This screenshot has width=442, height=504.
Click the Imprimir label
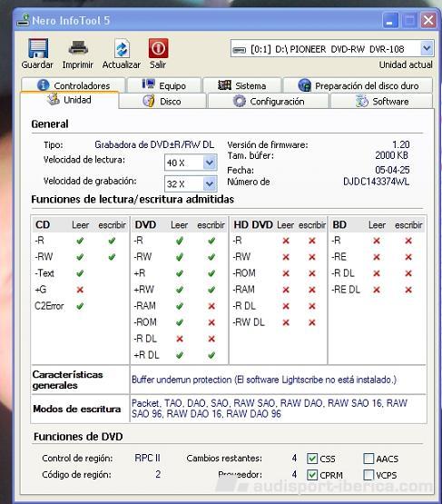[78, 64]
